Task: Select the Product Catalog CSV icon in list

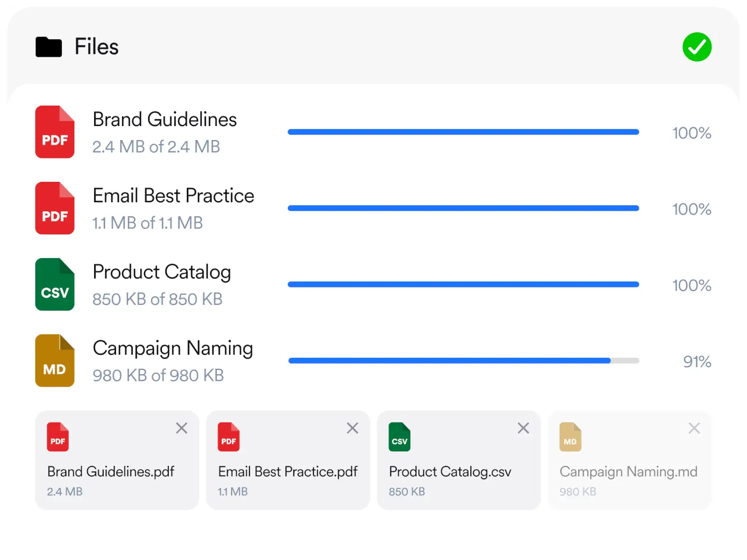Action: pyautogui.click(x=55, y=284)
